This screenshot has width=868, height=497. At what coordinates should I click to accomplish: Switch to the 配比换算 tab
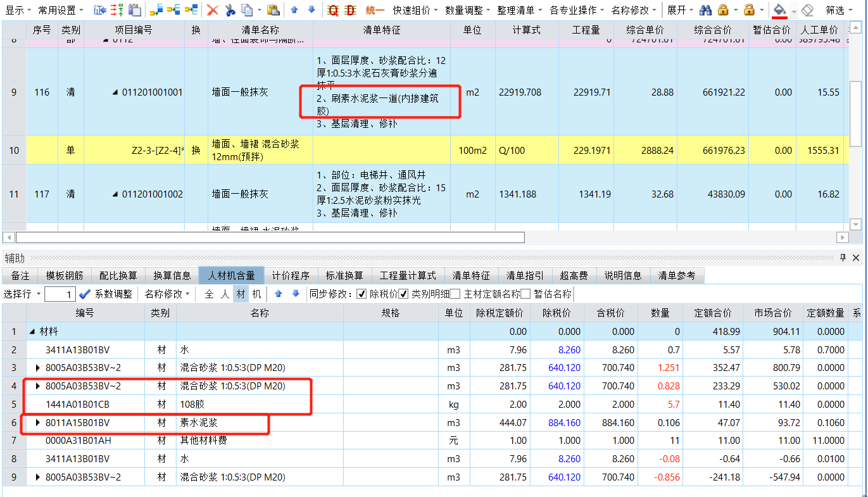click(x=118, y=275)
